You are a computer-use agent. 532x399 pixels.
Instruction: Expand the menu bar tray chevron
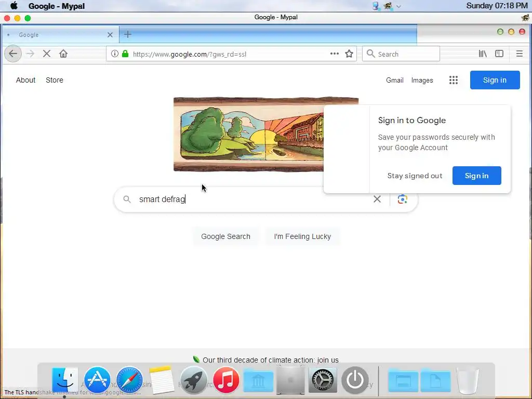tap(398, 6)
